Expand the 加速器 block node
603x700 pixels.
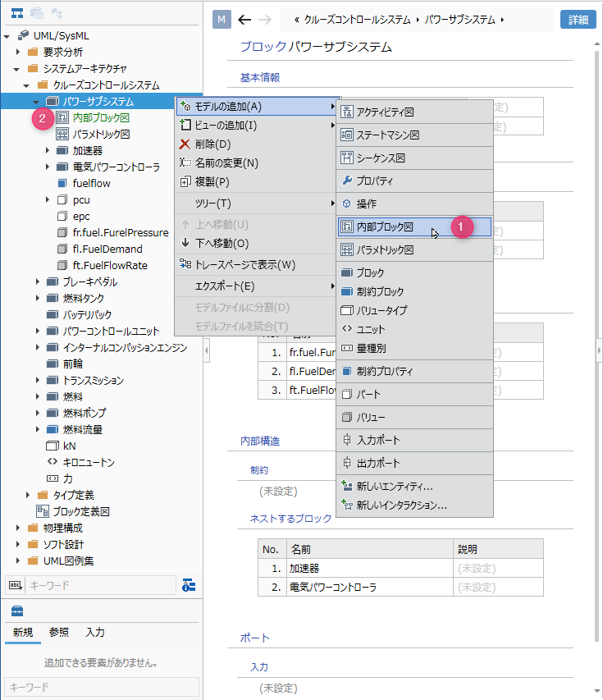tap(48, 150)
